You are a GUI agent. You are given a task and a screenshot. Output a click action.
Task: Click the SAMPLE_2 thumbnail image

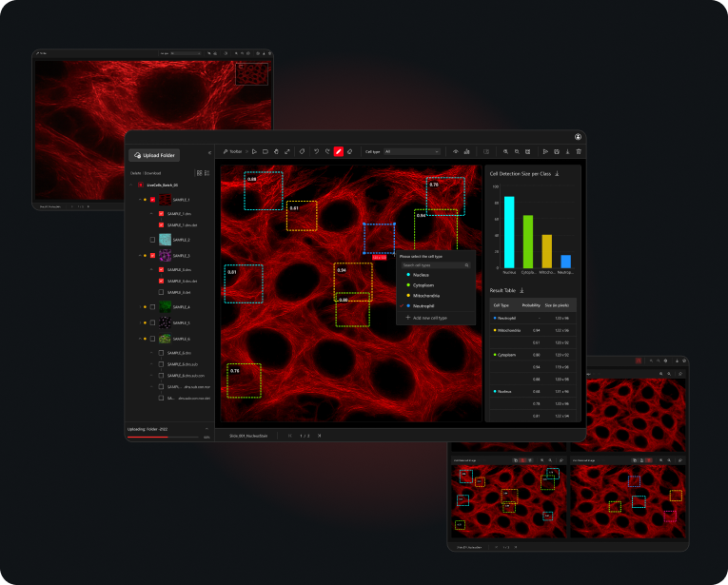tap(165, 240)
